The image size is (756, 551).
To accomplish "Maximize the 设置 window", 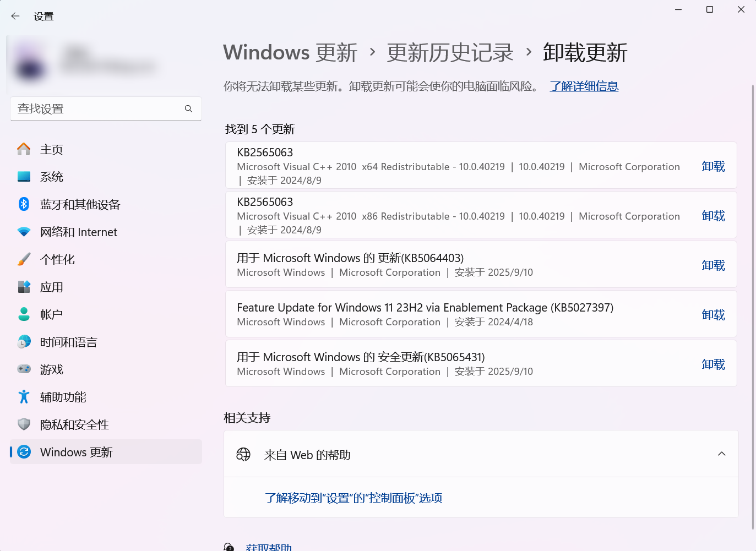I will 710,10.
